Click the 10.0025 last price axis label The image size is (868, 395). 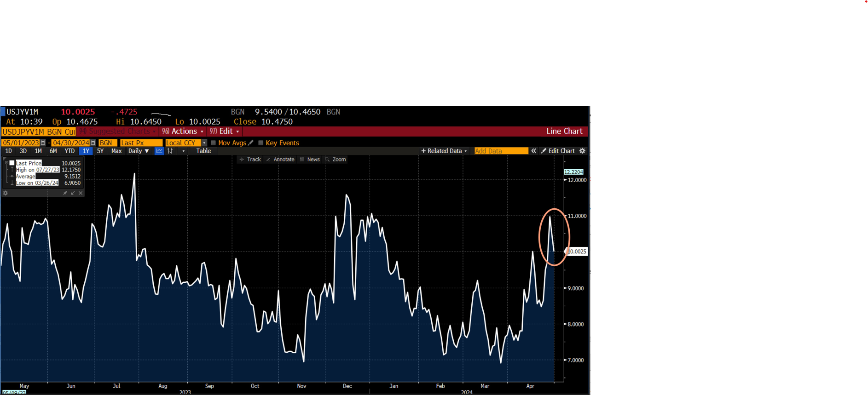pos(577,252)
